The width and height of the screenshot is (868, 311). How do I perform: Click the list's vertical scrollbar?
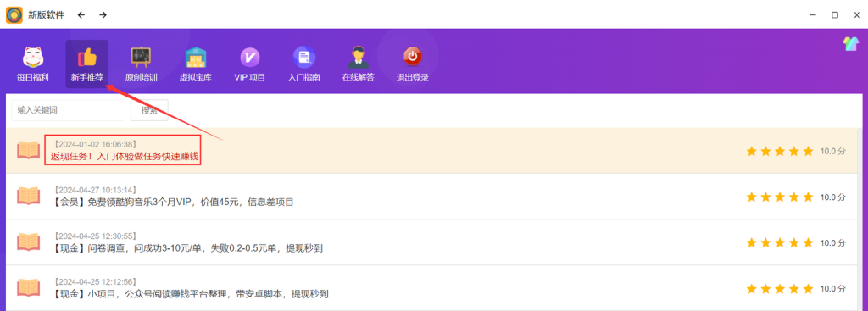[x=860, y=219]
